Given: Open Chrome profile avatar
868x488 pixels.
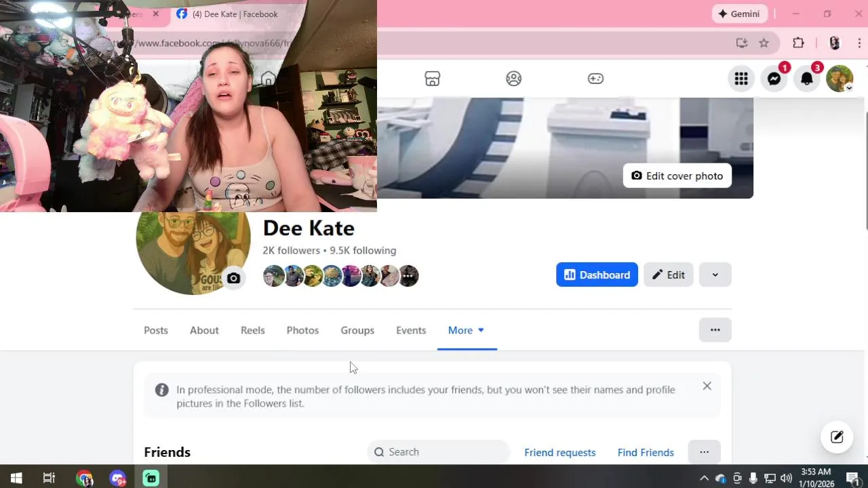Looking at the screenshot, I should pos(834,43).
